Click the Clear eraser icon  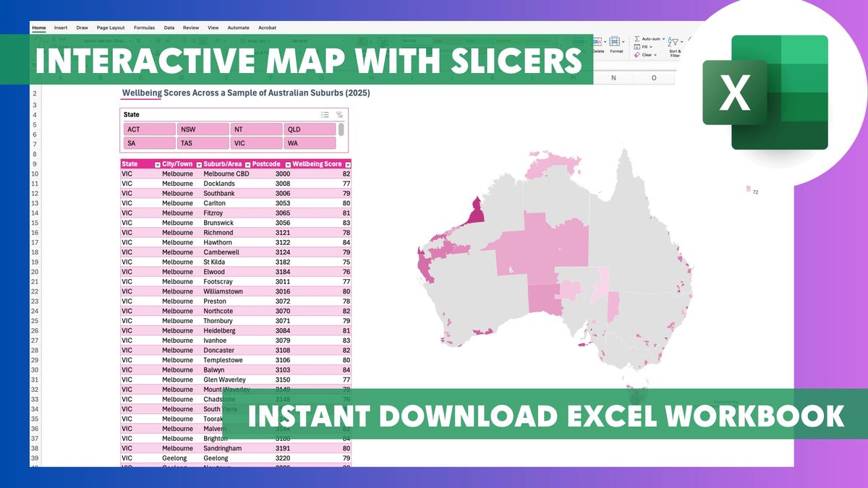click(637, 55)
